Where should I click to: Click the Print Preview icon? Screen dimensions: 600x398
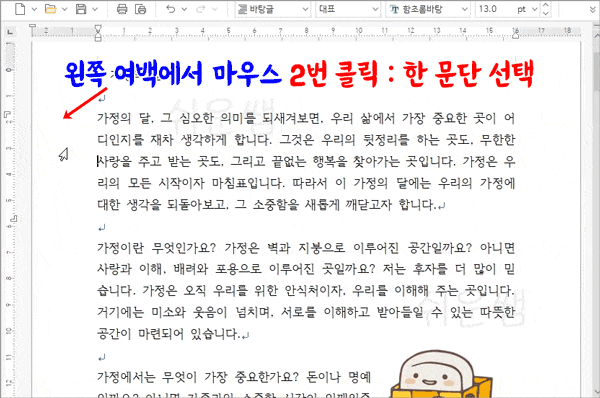[140, 9]
